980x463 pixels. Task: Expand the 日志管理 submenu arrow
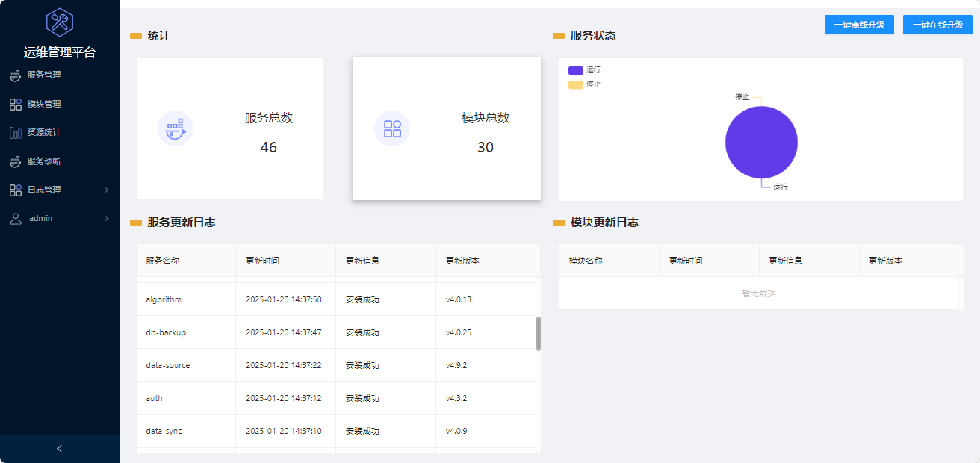click(x=107, y=190)
